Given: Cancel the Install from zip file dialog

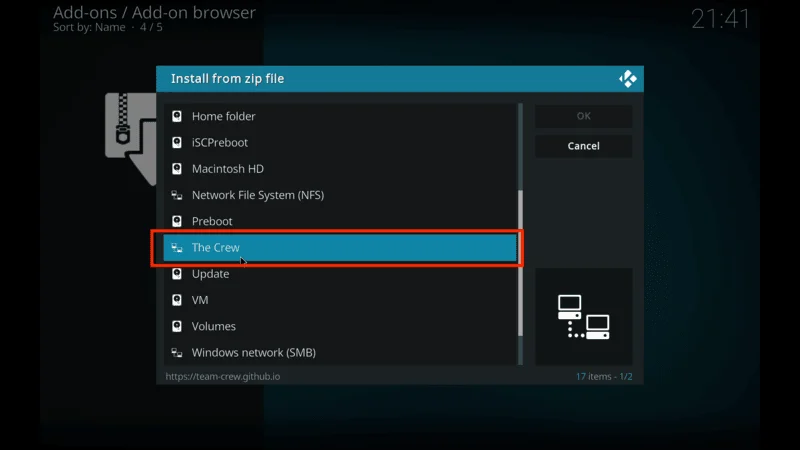Looking at the screenshot, I should (x=584, y=146).
